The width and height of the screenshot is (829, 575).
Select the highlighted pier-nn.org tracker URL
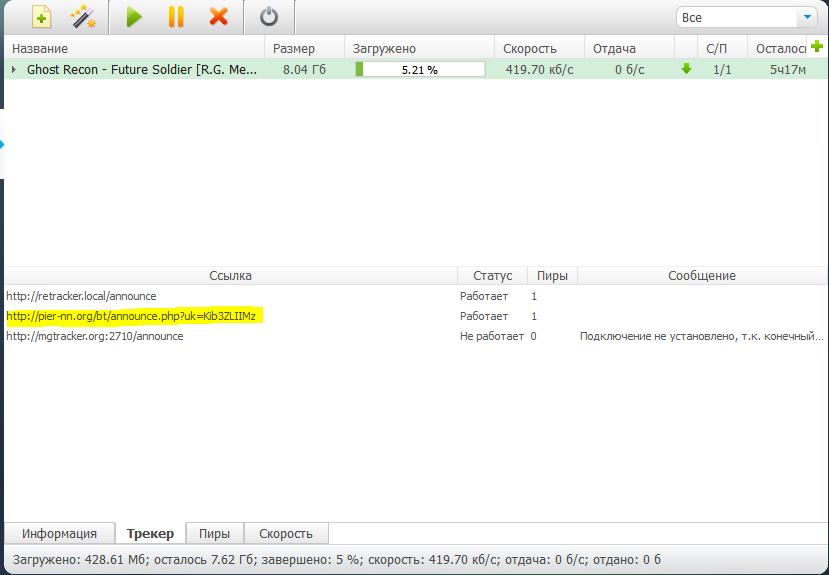click(x=131, y=316)
